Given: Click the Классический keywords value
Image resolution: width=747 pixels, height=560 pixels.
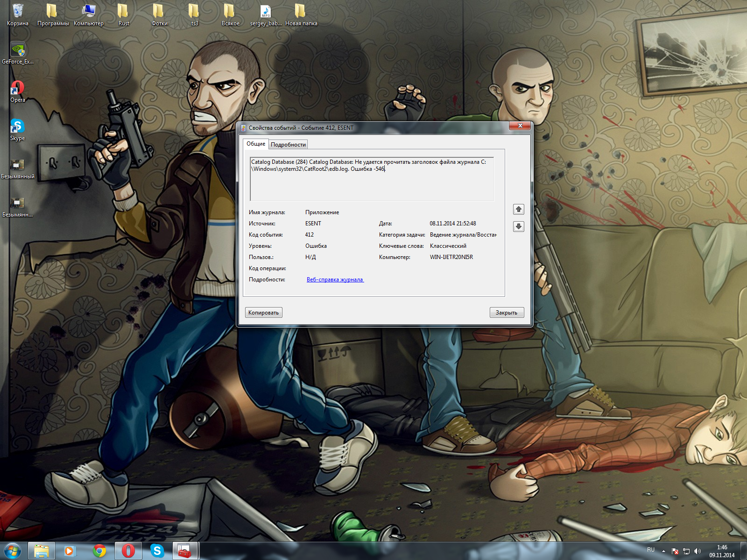Looking at the screenshot, I should pos(448,246).
